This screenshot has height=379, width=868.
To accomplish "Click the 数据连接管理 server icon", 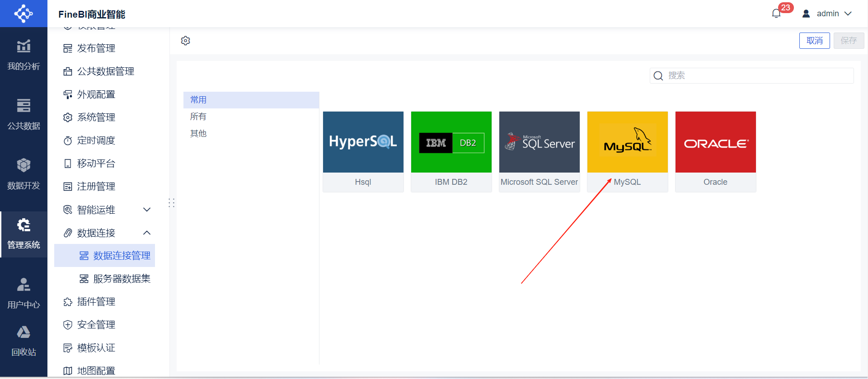I will 84,256.
